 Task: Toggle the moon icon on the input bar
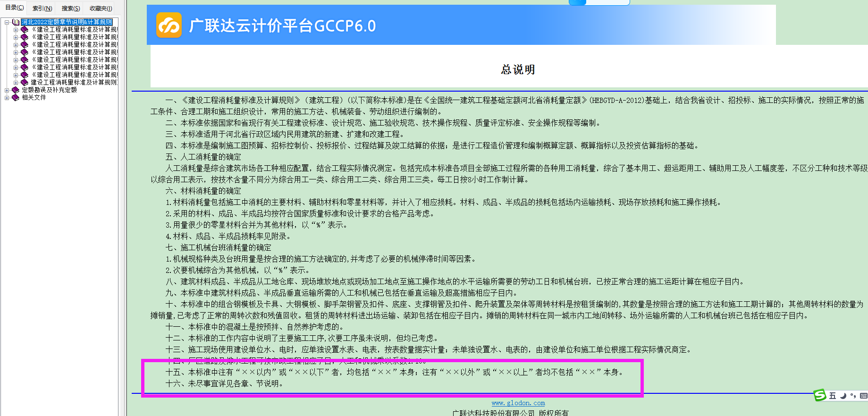click(843, 396)
